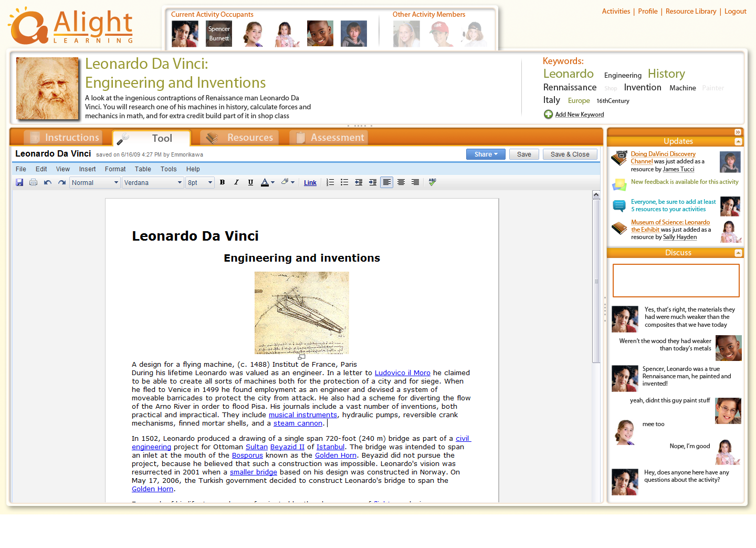Click the Alight Learning logo
Image resolution: width=756 pixels, height=548 pixels.
click(x=71, y=26)
